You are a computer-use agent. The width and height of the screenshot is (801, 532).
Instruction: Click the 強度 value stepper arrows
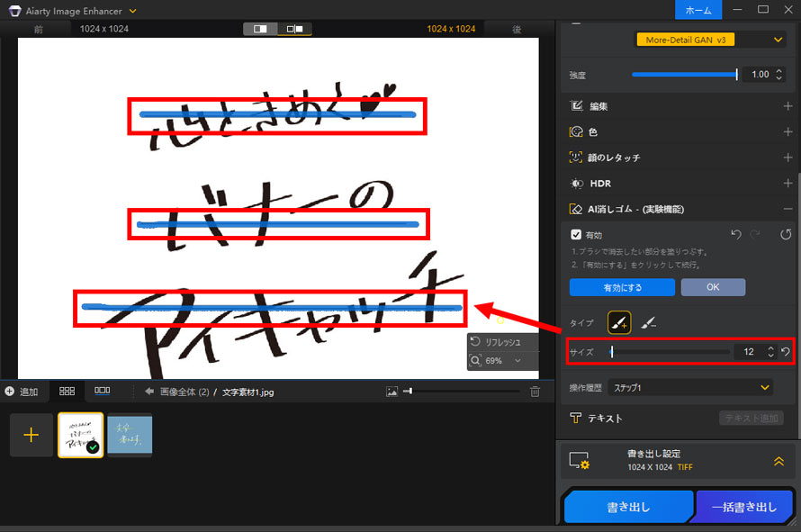[778, 75]
